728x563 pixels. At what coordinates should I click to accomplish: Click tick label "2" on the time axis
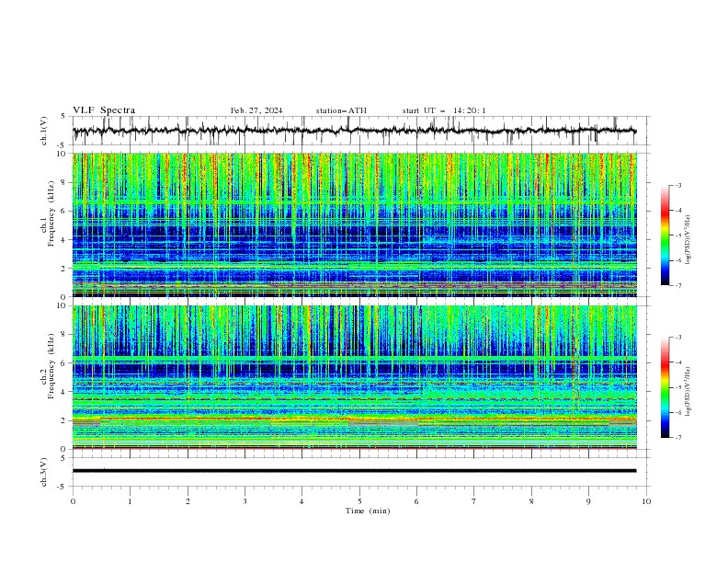coord(188,501)
